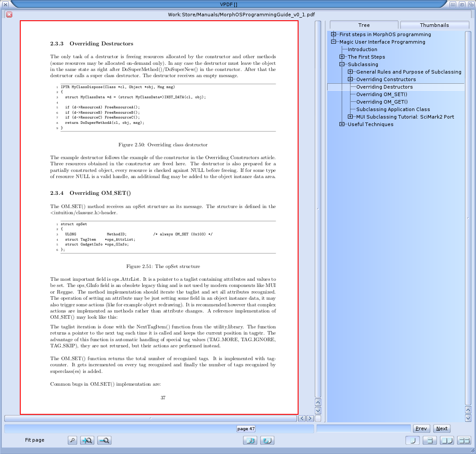Expand General Rules and Purpose of Subclassing
Screen dimensions: 476x454
click(x=351, y=72)
